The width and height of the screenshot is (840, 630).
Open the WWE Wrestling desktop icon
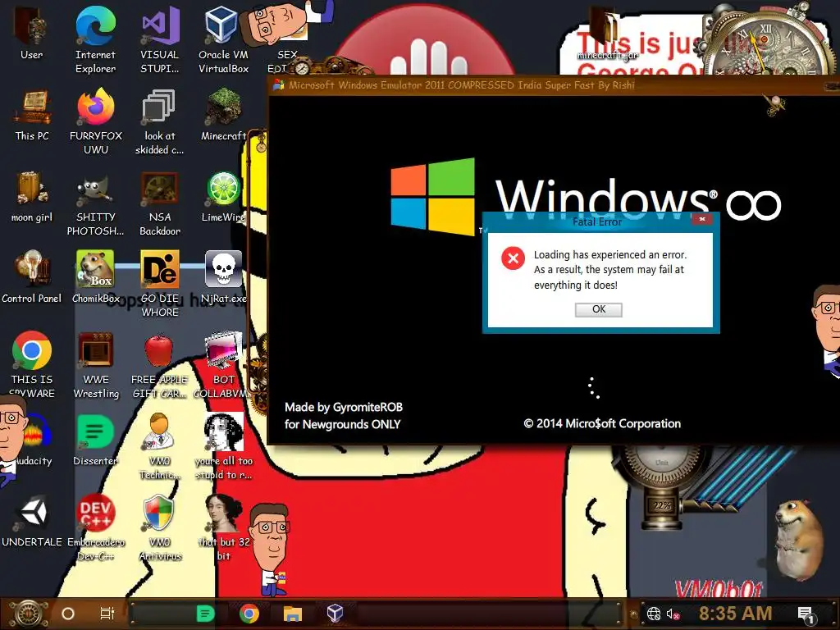[x=96, y=364]
